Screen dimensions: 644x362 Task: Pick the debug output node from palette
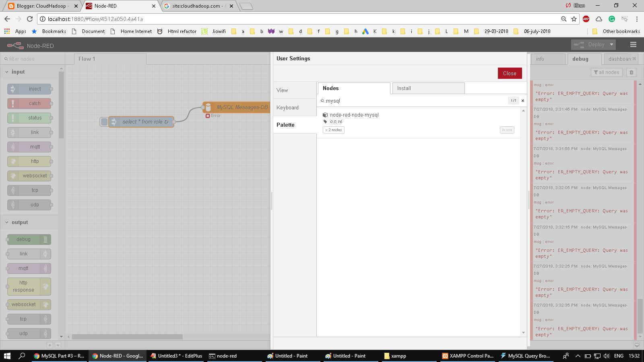tap(29, 239)
